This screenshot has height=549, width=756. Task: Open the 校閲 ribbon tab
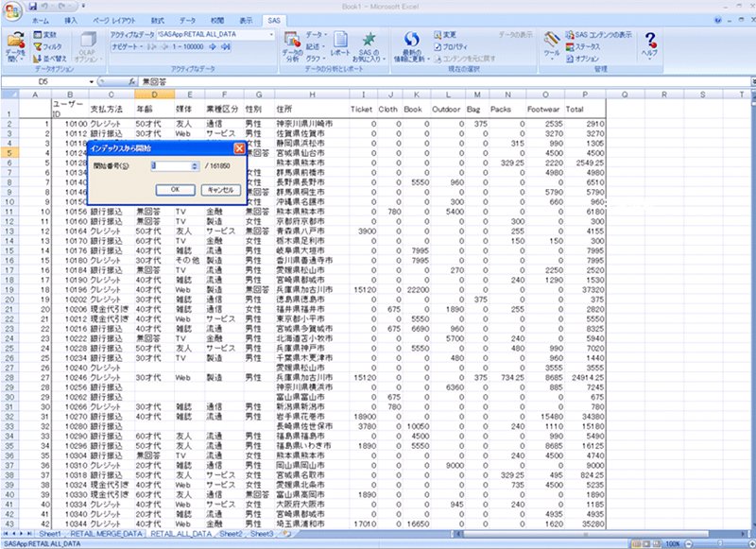(217, 20)
